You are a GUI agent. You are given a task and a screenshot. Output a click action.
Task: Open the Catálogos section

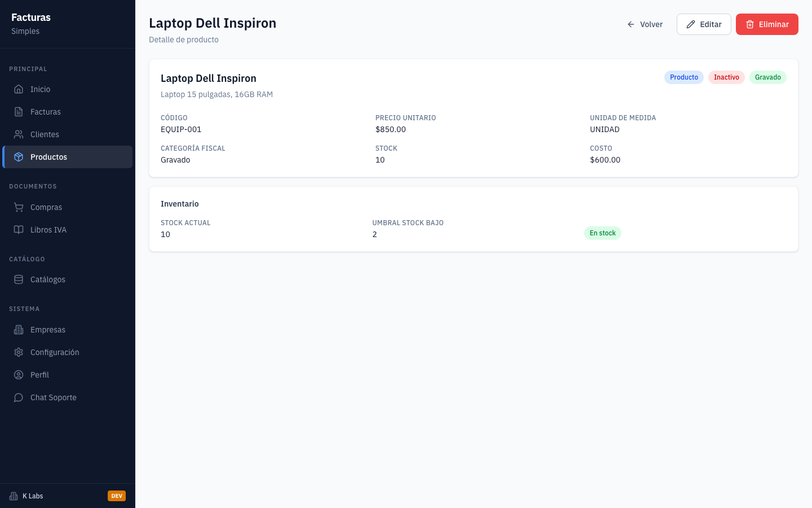pos(68,279)
